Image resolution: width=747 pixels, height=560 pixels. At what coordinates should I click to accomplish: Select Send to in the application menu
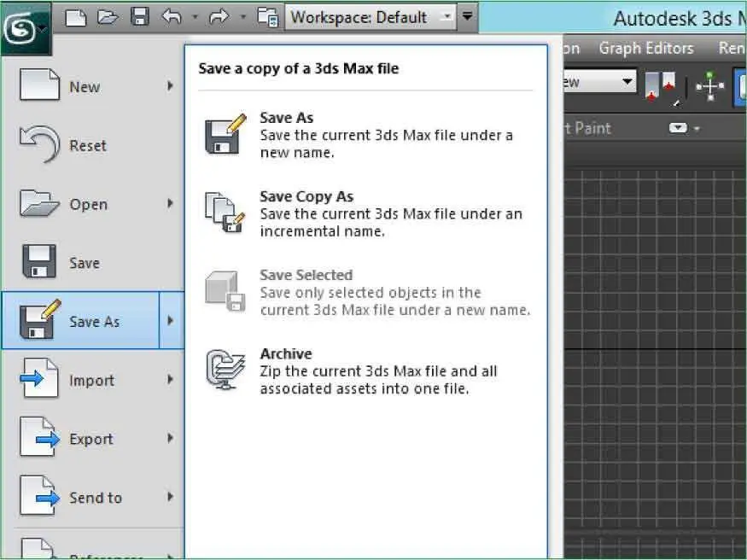coord(93,497)
